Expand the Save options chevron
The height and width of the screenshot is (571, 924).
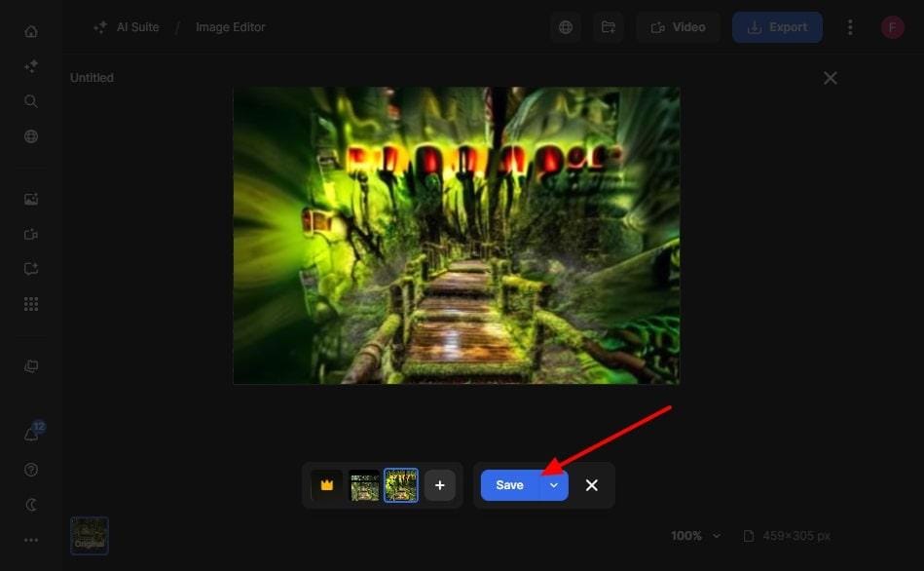(552, 484)
